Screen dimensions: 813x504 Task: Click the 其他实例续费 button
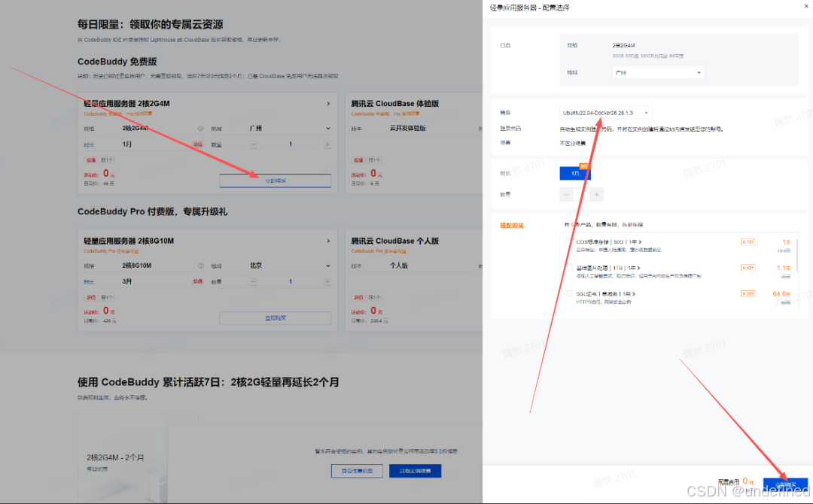416,471
